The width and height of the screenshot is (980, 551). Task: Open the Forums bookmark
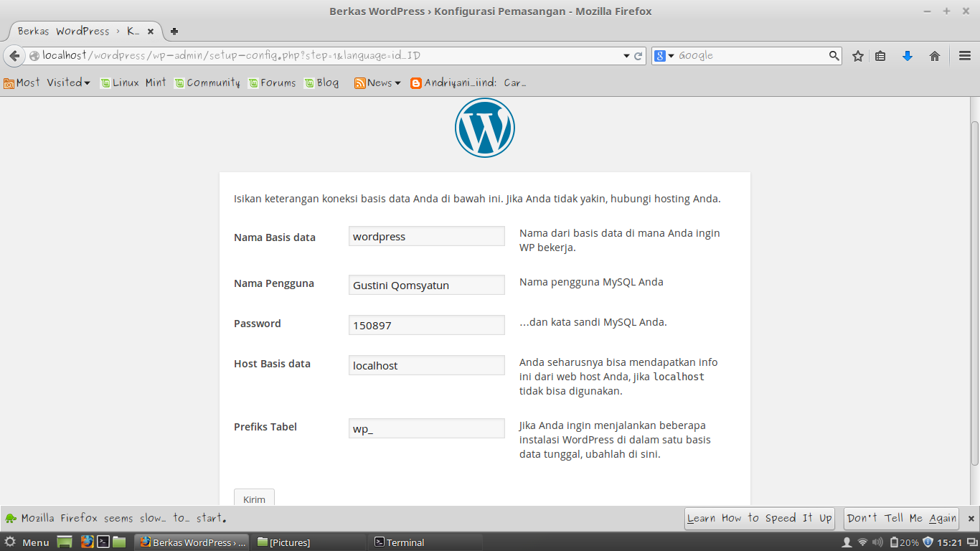point(272,83)
